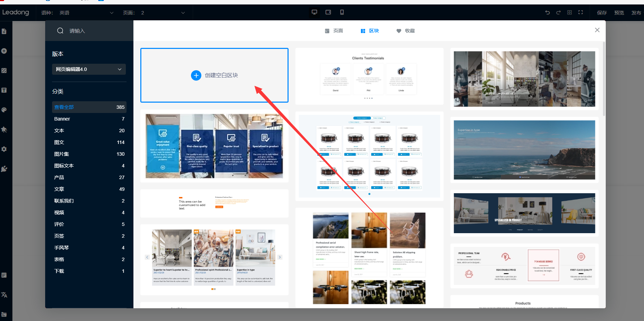The height and width of the screenshot is (321, 644).
Task: Click the undo arrow icon
Action: (x=547, y=12)
